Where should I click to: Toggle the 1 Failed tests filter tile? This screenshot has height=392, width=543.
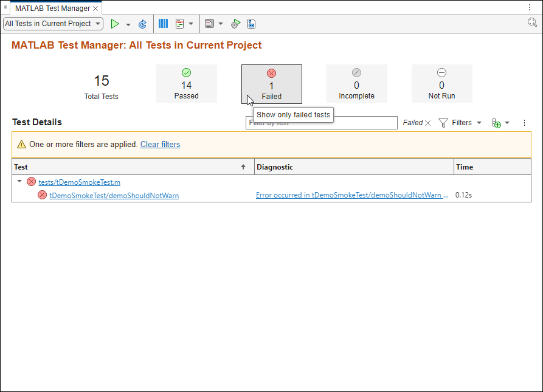click(x=271, y=84)
